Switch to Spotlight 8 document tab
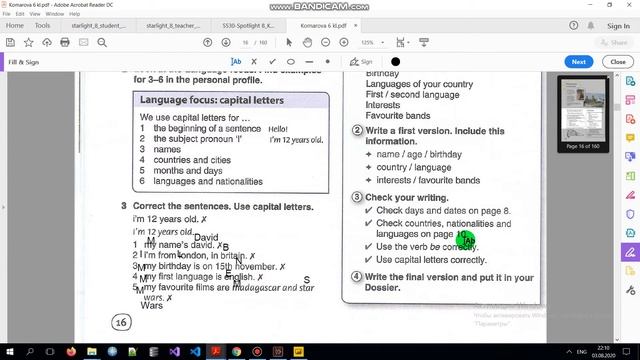This screenshot has height=360, width=640. pos(248,26)
